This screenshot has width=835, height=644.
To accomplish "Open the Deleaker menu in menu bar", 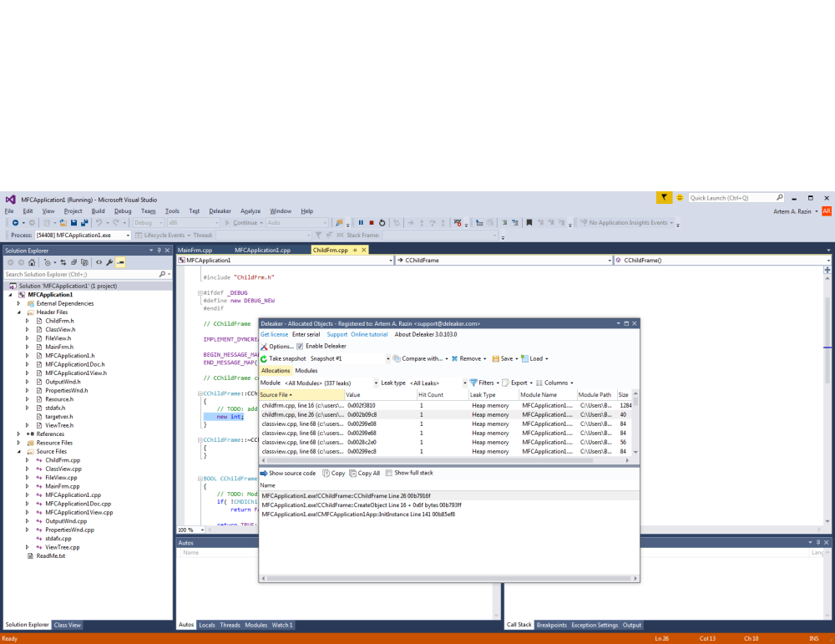I will point(220,211).
